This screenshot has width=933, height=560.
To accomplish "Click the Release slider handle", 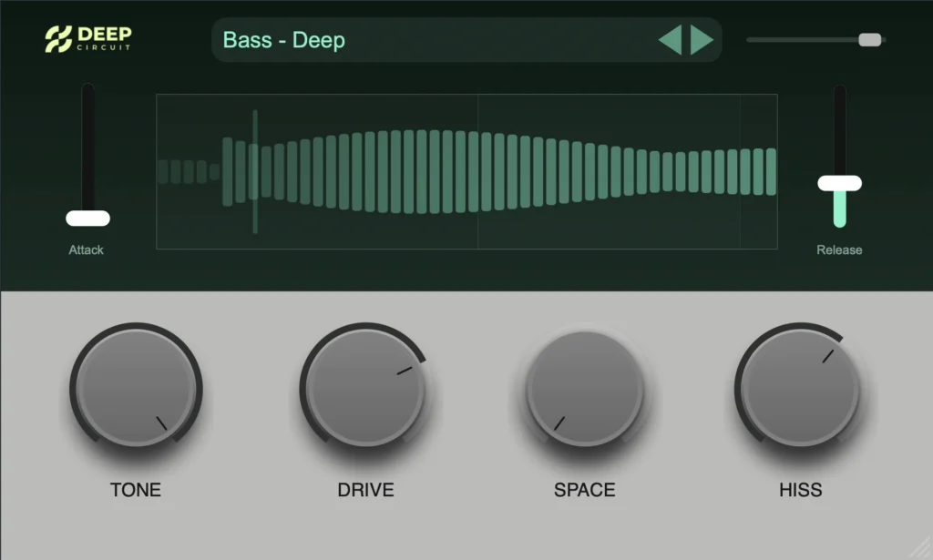I will coord(839,183).
